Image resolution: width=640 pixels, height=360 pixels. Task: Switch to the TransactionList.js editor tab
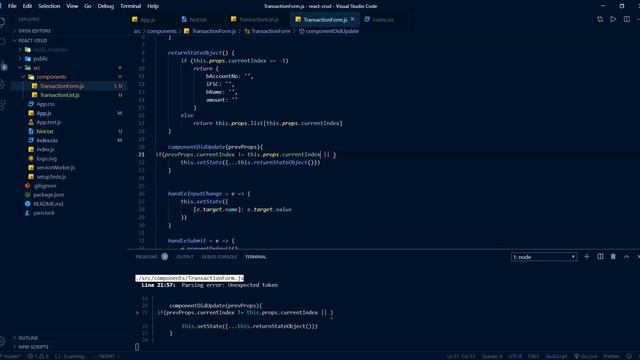258,20
